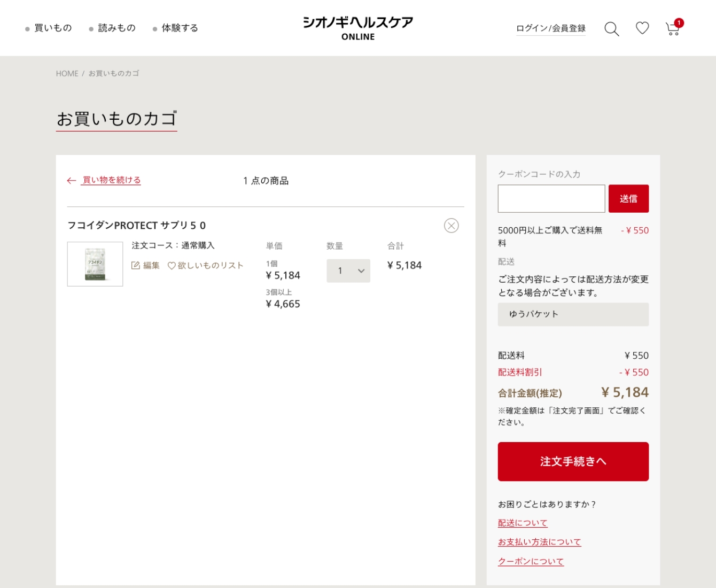Click product name フコイダンPROTECT サプリ50

pos(136,226)
